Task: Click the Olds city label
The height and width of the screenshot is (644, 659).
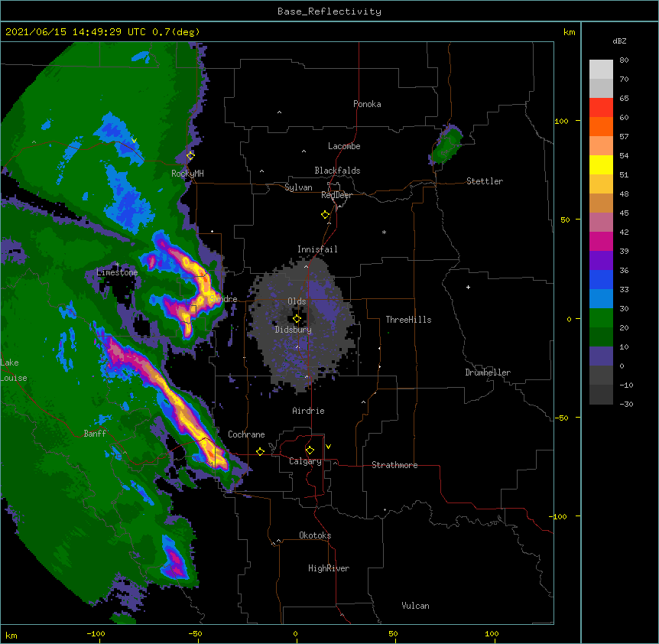Action: (297, 301)
